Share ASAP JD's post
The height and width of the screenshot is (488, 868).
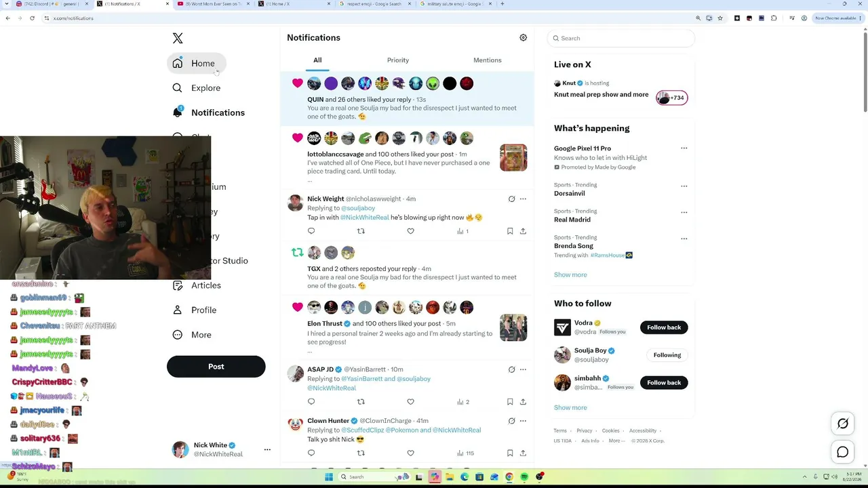[523, 402]
